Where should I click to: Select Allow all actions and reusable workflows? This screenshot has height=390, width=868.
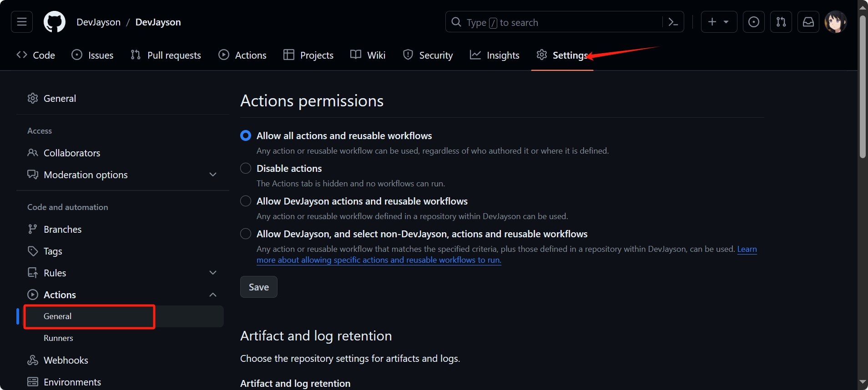(x=246, y=135)
